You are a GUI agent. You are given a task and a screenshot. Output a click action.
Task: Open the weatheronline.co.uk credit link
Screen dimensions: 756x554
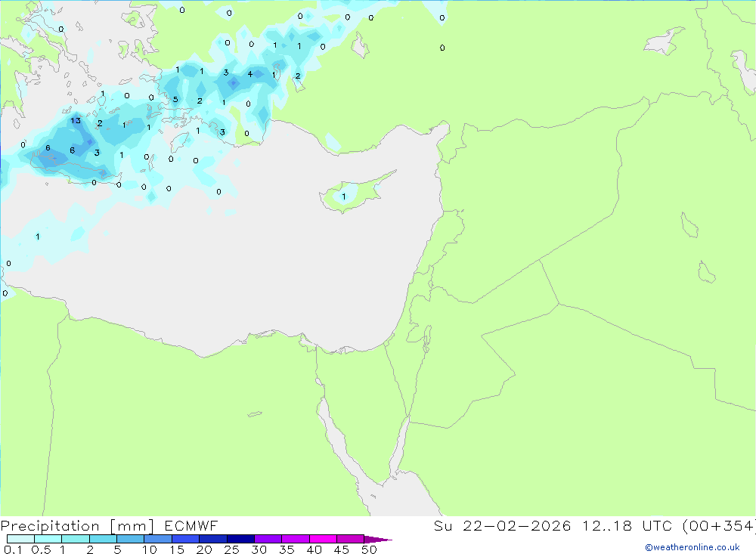pyautogui.click(x=692, y=547)
